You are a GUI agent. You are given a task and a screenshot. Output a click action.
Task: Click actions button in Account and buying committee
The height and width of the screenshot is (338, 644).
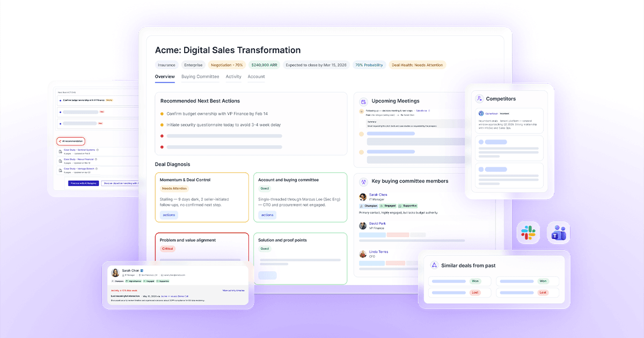click(x=267, y=215)
